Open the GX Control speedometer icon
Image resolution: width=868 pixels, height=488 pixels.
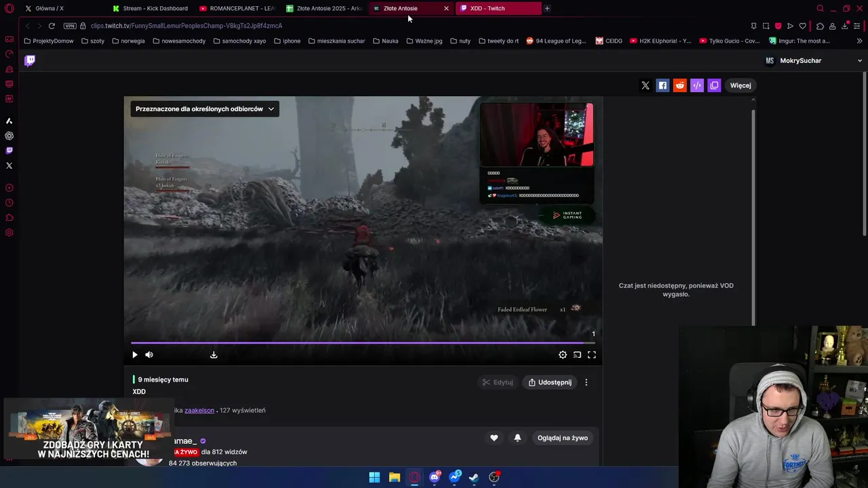9,54
